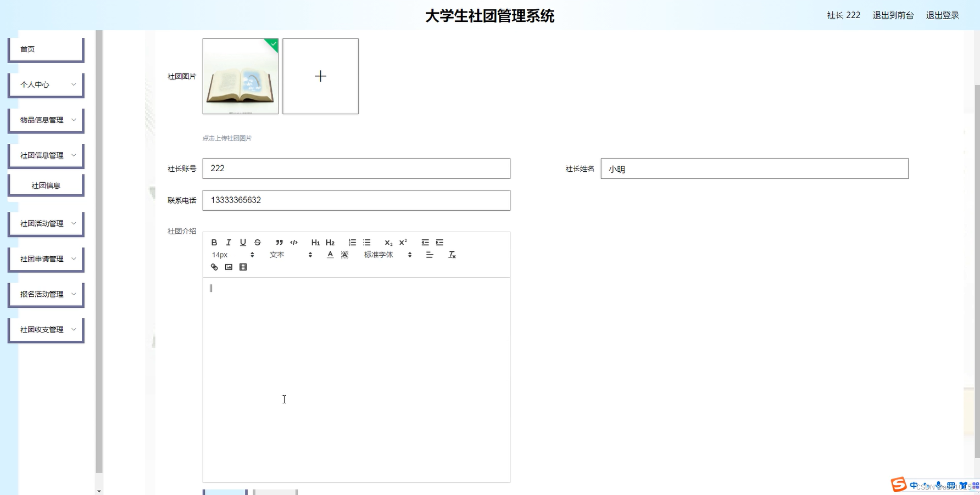This screenshot has height=495, width=980.
Task: Expand the 个人中心 sidebar menu
Action: point(46,85)
